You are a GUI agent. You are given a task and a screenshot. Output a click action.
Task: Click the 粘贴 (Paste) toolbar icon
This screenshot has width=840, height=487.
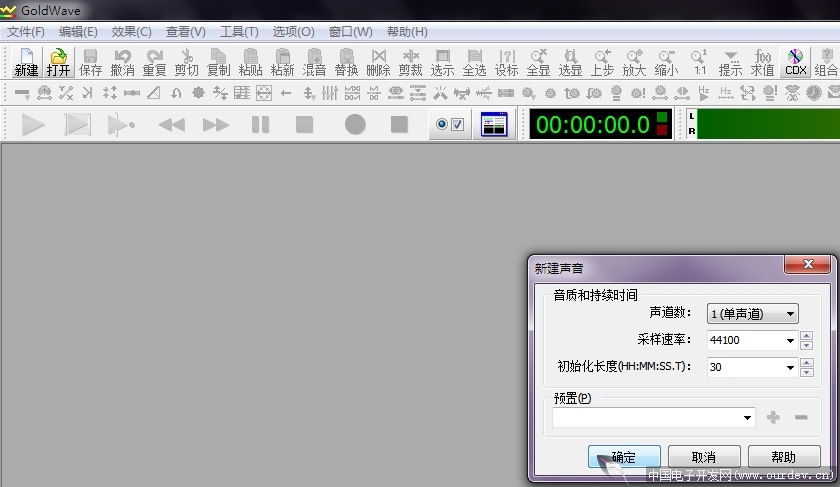point(250,62)
